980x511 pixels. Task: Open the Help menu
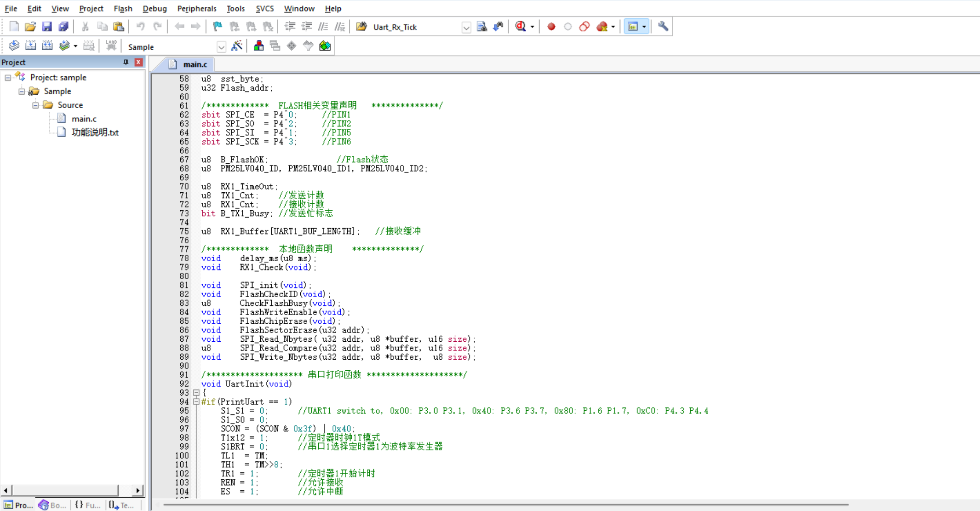click(333, 8)
